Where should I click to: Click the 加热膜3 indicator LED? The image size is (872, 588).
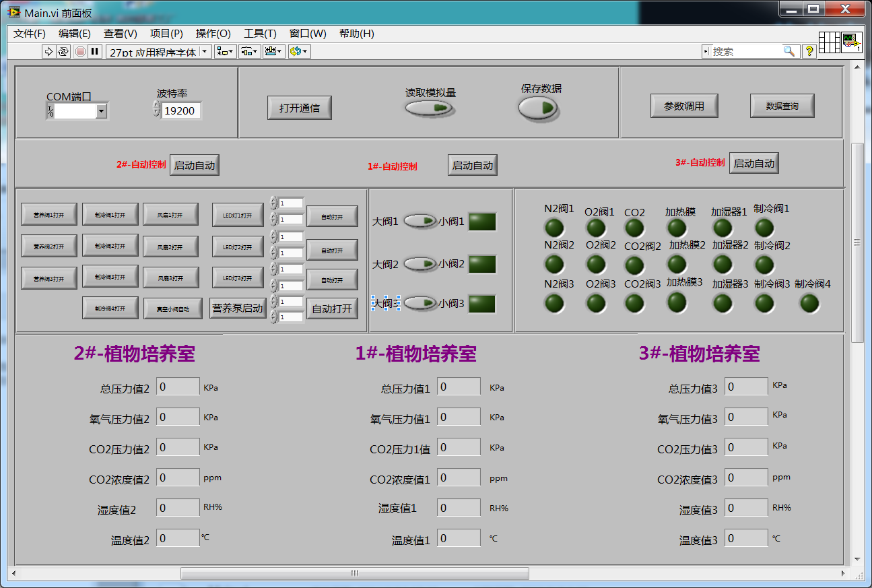tap(677, 302)
